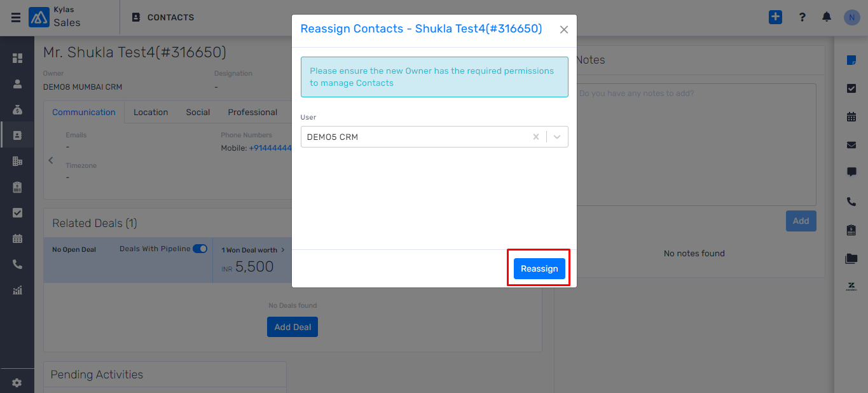
Task: Open the help question mark icon
Action: point(803,17)
